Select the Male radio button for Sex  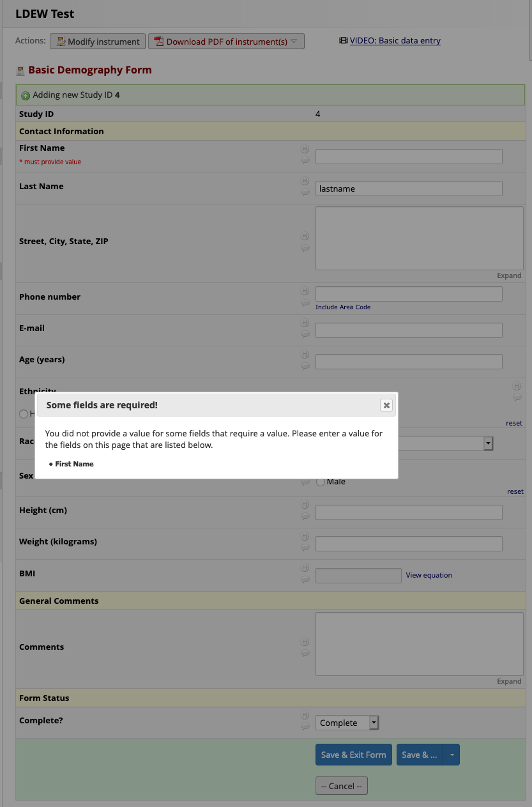tap(320, 481)
